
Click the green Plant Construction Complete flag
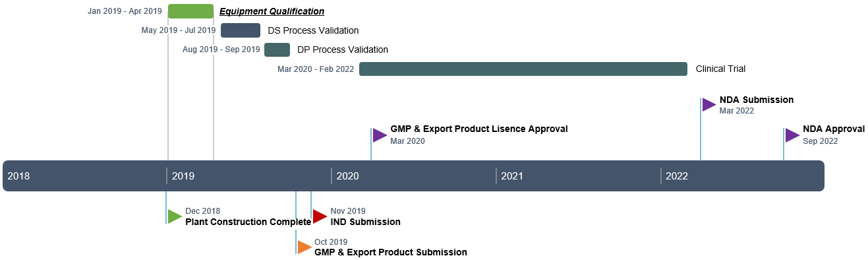(x=175, y=216)
